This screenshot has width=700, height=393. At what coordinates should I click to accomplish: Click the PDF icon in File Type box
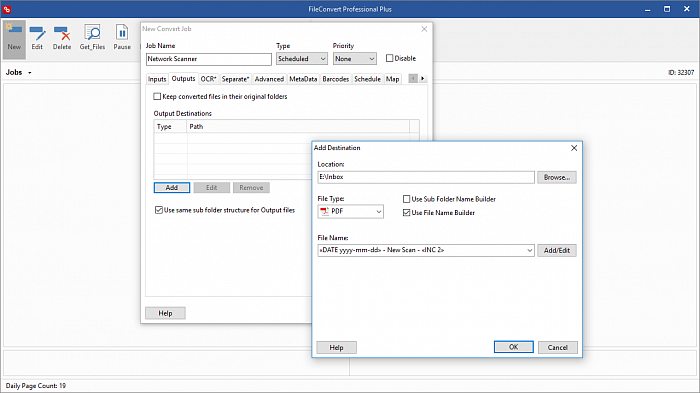point(325,211)
